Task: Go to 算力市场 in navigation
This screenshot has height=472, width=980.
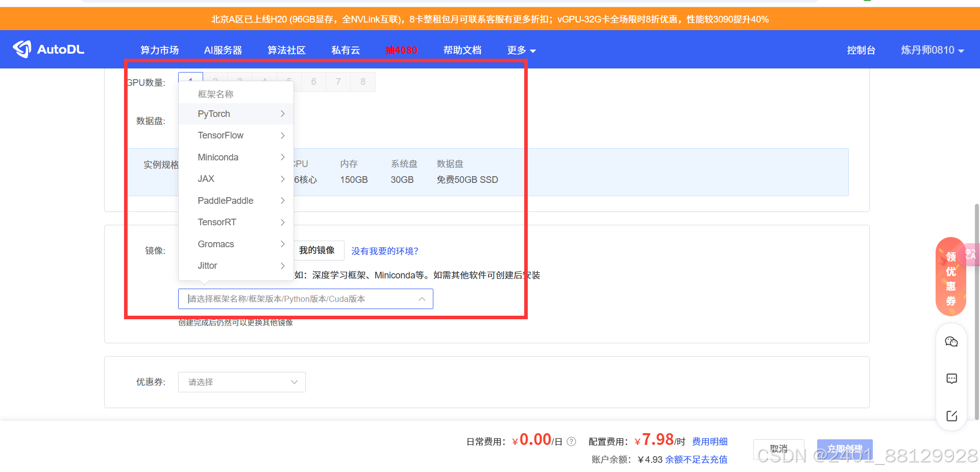Action: coord(159,50)
